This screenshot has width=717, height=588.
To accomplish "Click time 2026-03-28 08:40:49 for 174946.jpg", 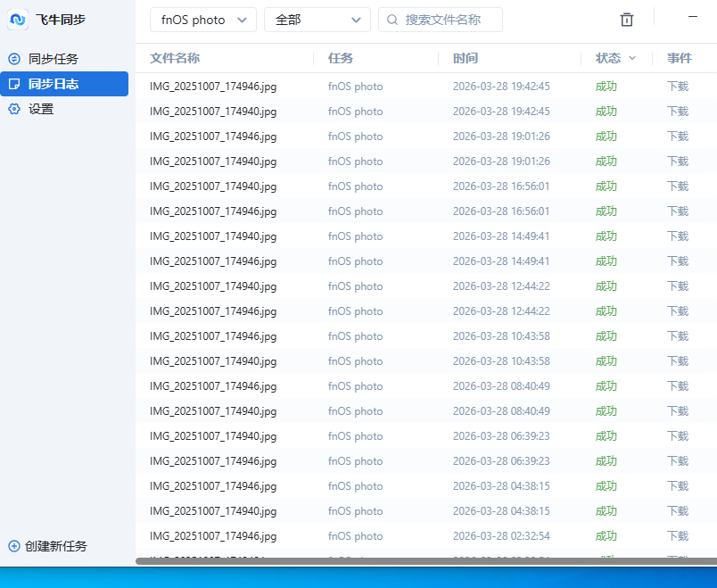I will coord(501,386).
